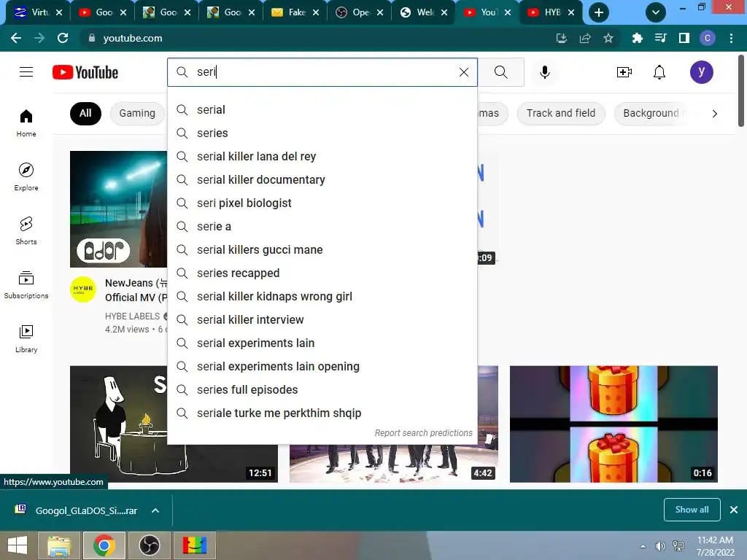Click 'Show all' downloads button

pos(692,510)
